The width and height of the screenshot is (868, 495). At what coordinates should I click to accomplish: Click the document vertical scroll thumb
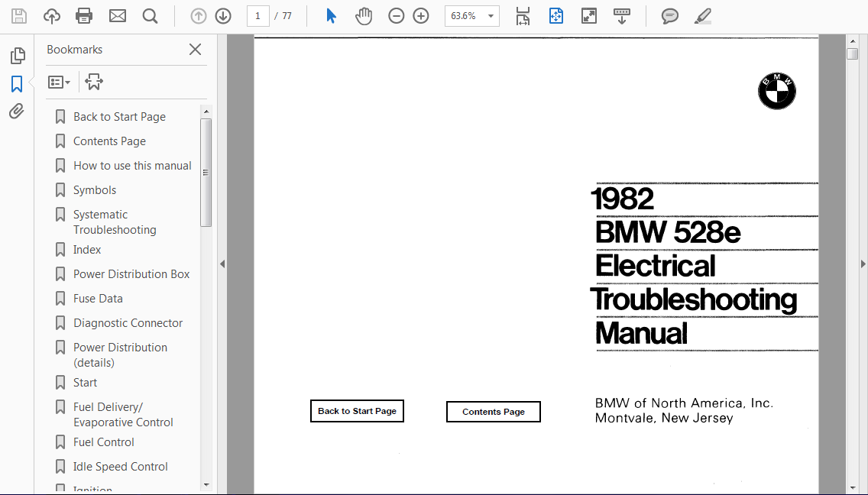[853, 53]
